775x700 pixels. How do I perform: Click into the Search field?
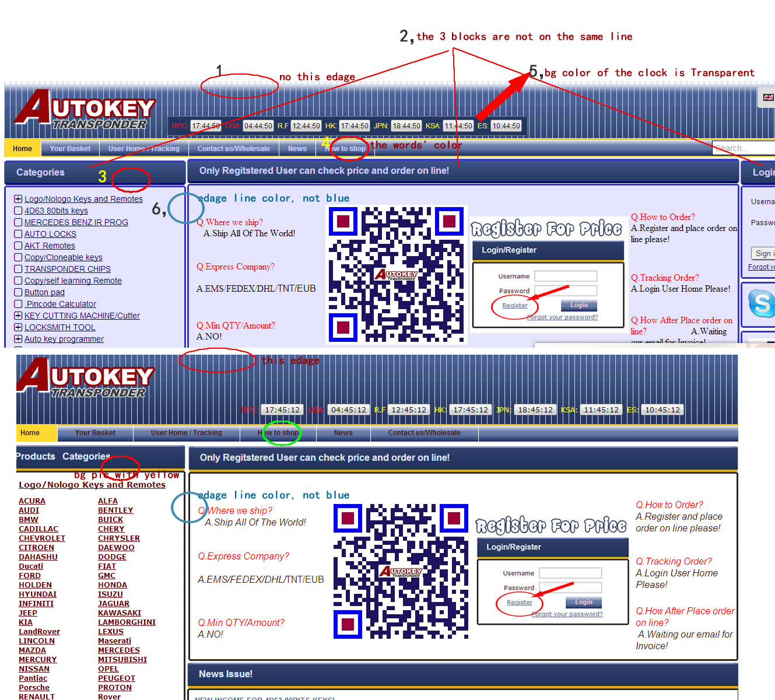click(x=744, y=148)
